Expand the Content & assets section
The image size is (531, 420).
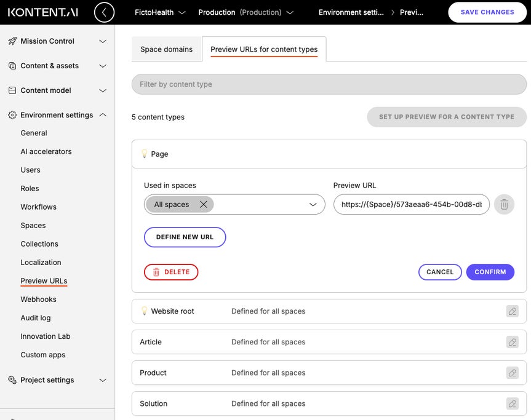tap(103, 66)
